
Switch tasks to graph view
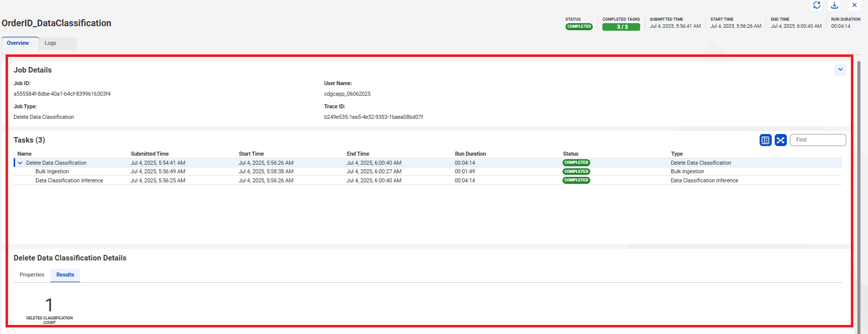[781, 140]
